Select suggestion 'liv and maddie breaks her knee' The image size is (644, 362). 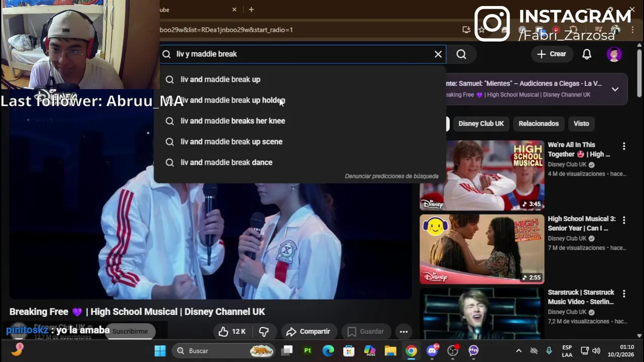300,121
